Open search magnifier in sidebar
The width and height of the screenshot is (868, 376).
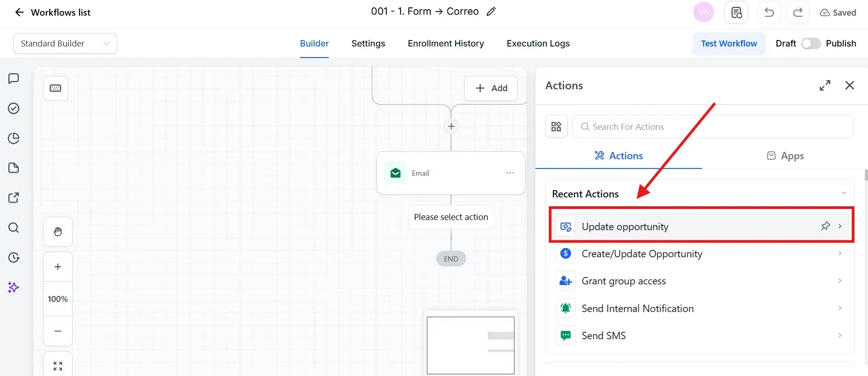pos(14,228)
